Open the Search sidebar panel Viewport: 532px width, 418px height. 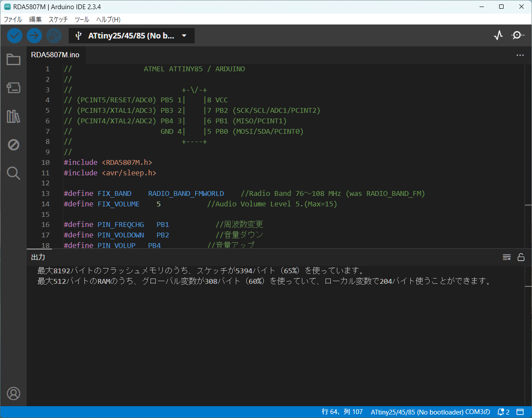[14, 173]
